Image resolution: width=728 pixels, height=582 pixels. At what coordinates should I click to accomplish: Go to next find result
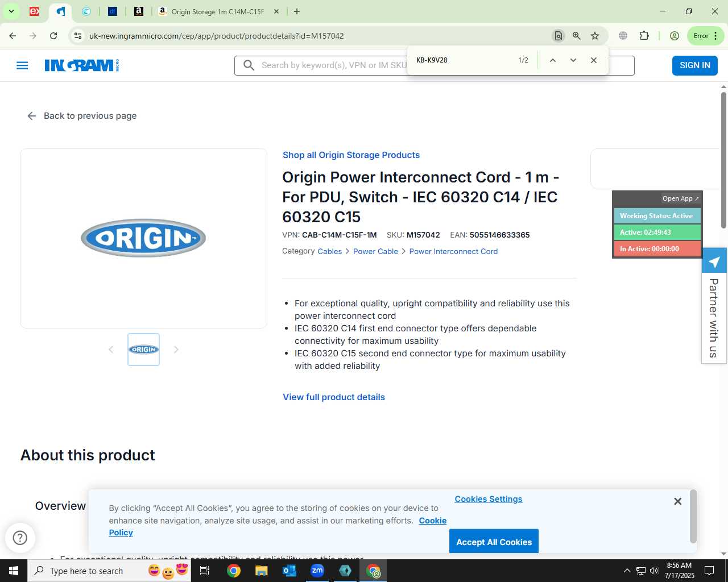573,60
